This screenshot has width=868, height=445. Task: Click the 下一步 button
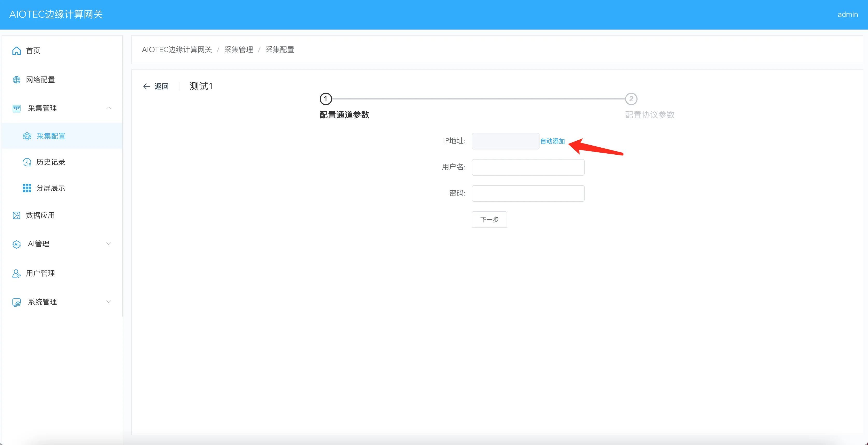coord(489,219)
